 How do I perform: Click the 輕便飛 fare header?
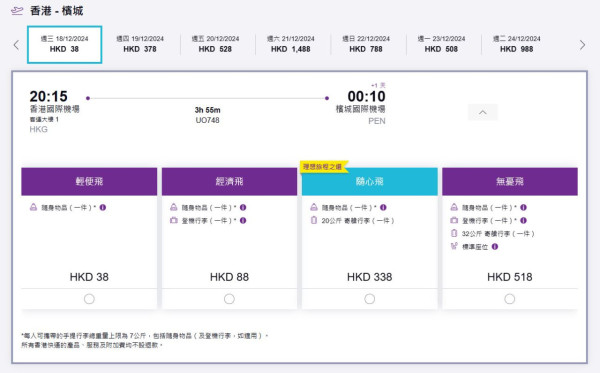click(89, 181)
